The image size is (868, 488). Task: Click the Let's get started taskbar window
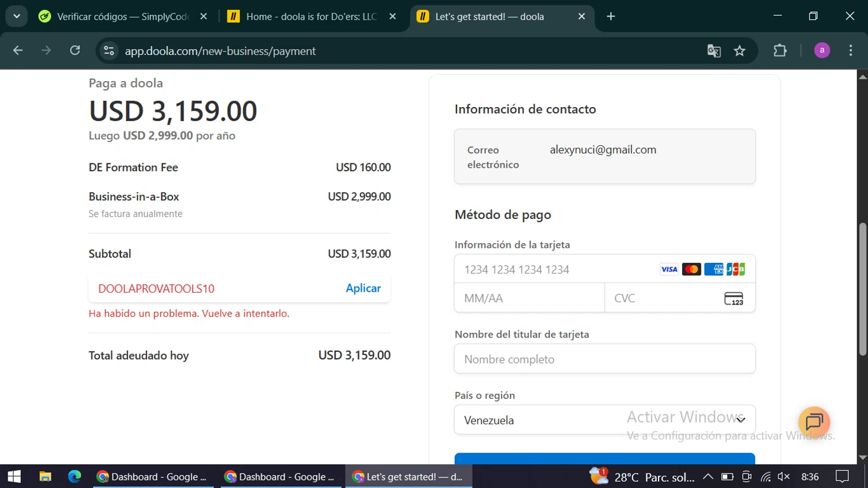(409, 476)
